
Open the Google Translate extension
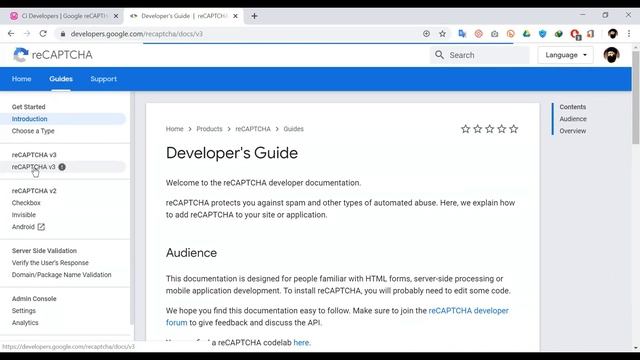[462, 34]
